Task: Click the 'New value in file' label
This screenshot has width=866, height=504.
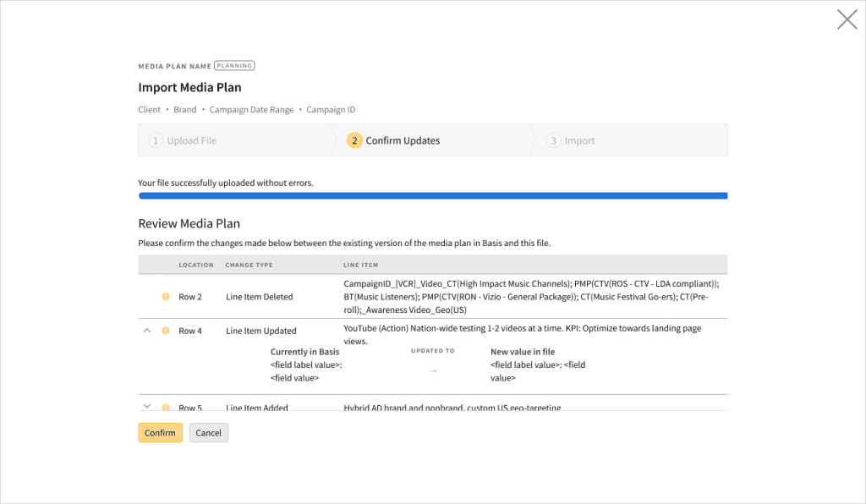Action: coord(523,352)
